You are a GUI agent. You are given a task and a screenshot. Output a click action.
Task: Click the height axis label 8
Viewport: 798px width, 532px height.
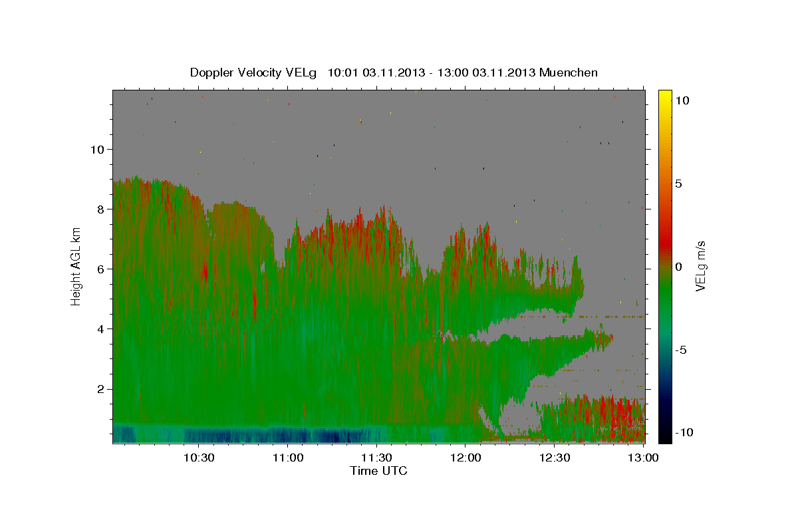(101, 209)
